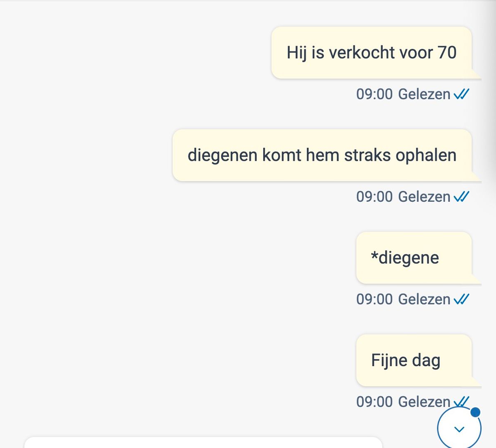Tap the double-check icon below '*diegene'

point(461,299)
